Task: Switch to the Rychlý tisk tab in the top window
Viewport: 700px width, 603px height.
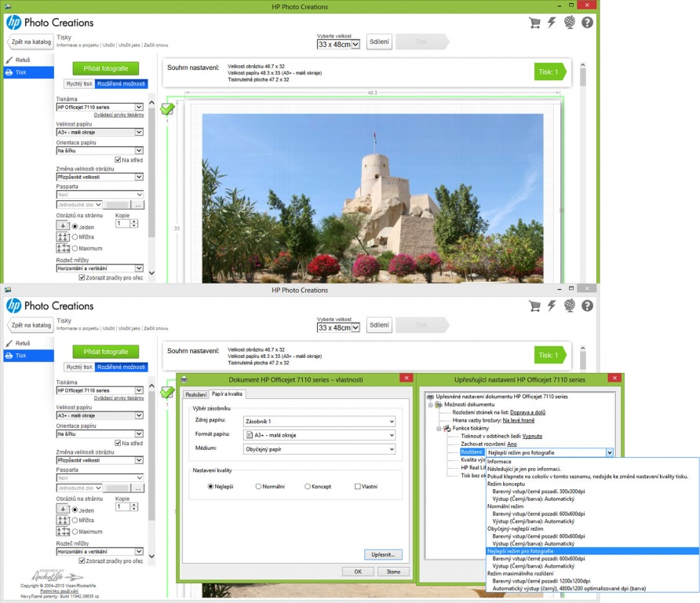Action: [x=79, y=83]
